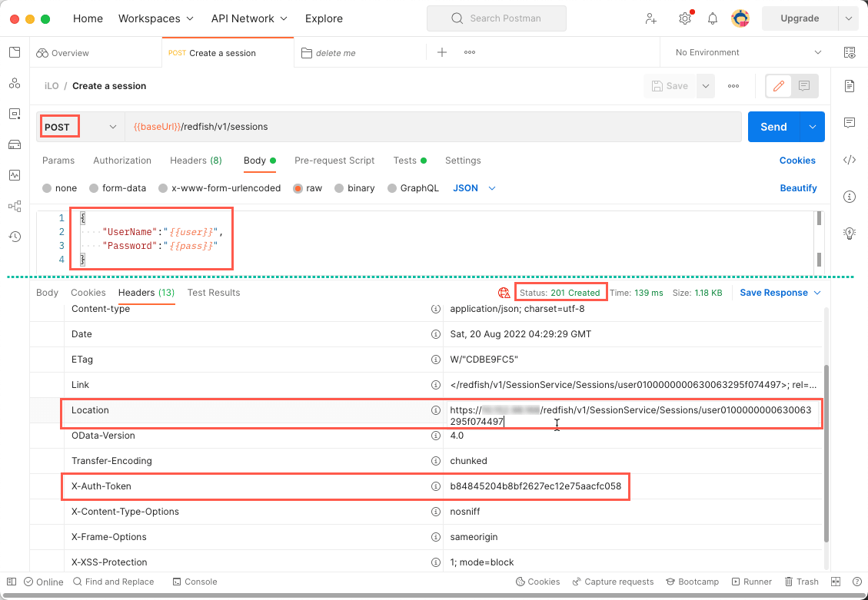The width and height of the screenshot is (868, 600).
Task: Expand the Send button options arrow
Action: pos(813,127)
